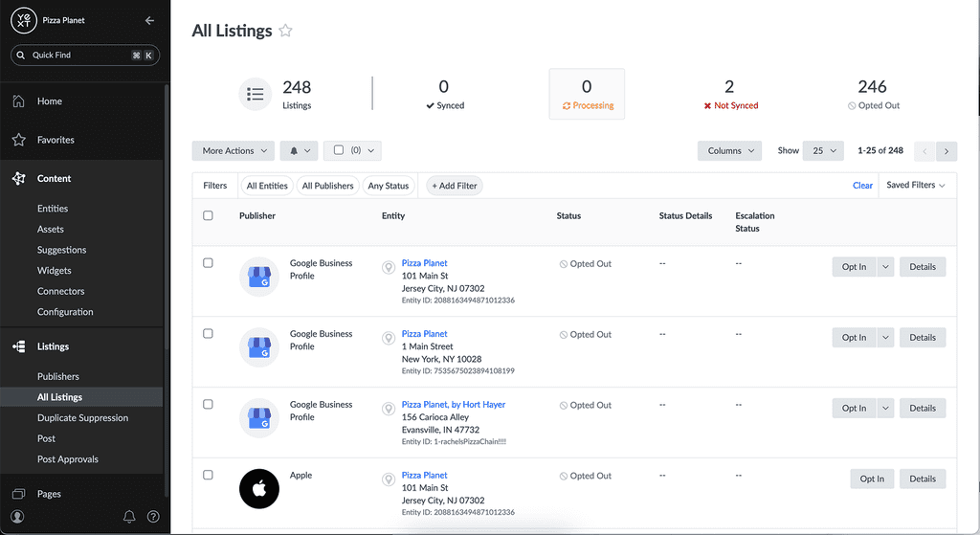
Task: Open Assets in the sidebar
Action: 50,229
